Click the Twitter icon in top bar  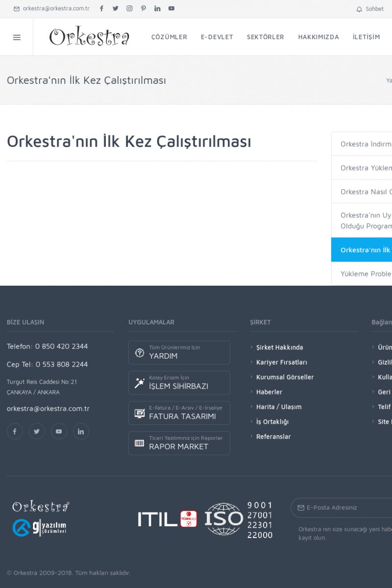click(116, 8)
